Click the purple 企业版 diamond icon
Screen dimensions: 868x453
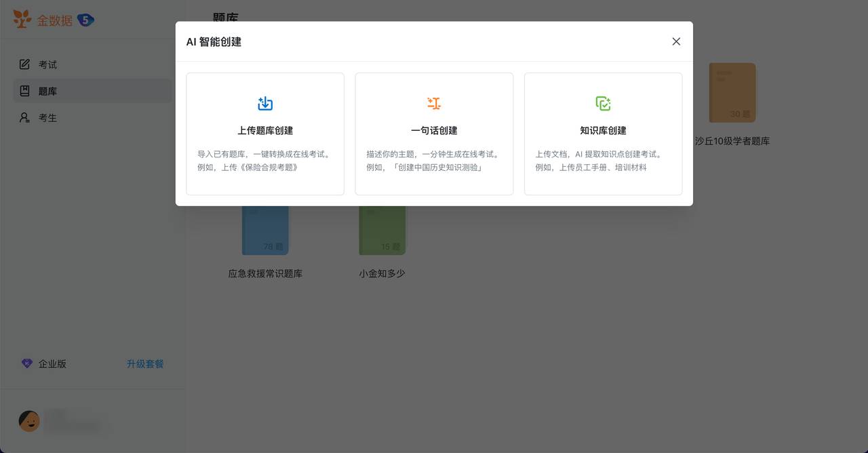click(x=26, y=363)
